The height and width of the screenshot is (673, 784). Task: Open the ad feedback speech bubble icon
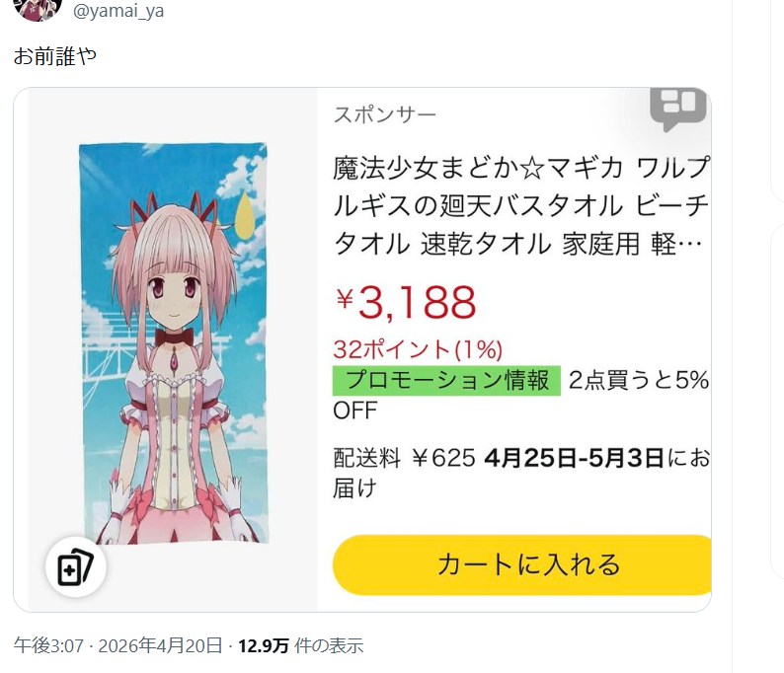click(678, 110)
